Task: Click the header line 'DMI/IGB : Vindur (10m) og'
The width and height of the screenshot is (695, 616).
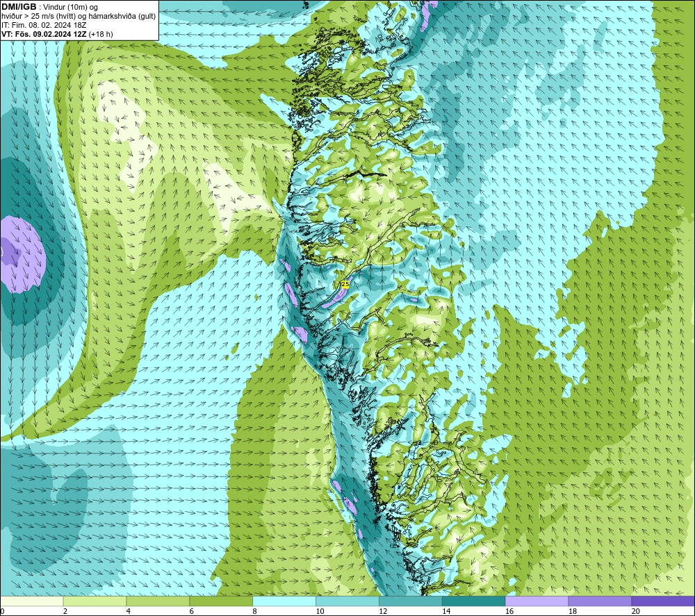Action: pos(49,7)
